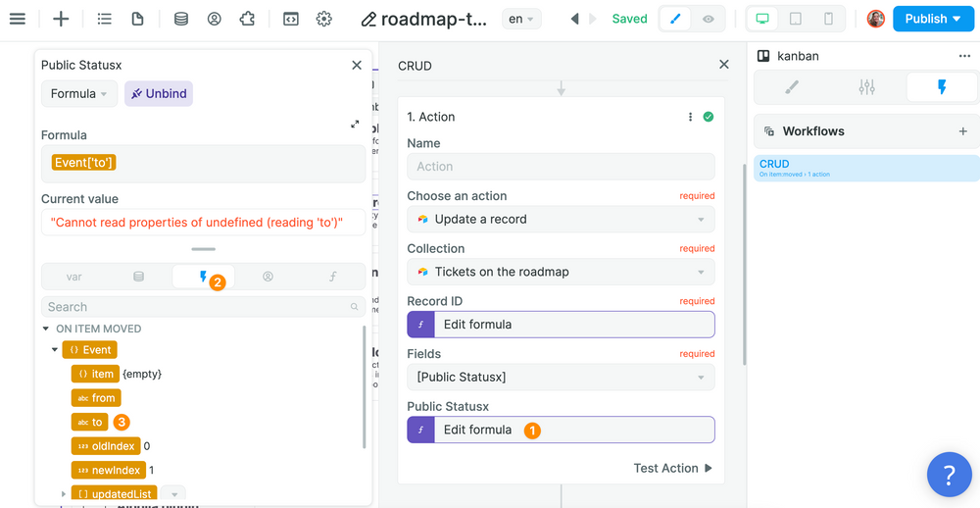Open the three-dot menu on Action
980x508 pixels.
(690, 117)
